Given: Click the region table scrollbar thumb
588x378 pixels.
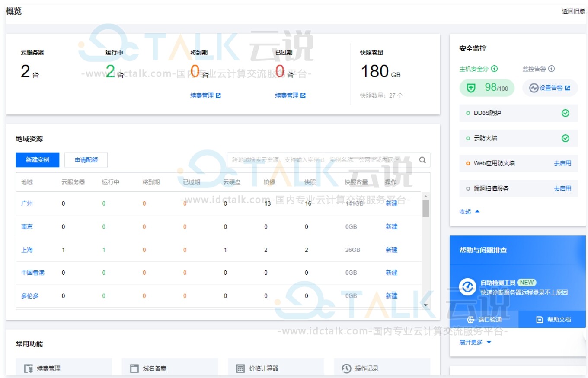Looking at the screenshot, I should tap(426, 208).
